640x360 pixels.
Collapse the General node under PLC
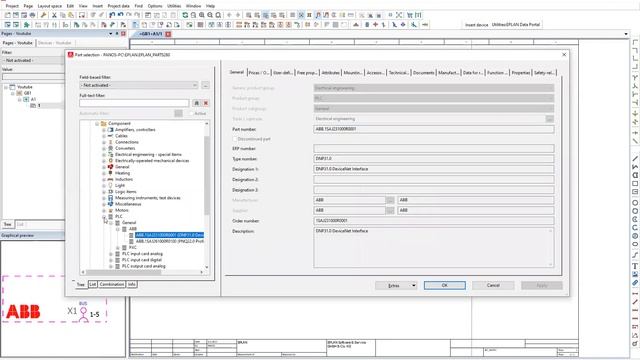(111, 223)
